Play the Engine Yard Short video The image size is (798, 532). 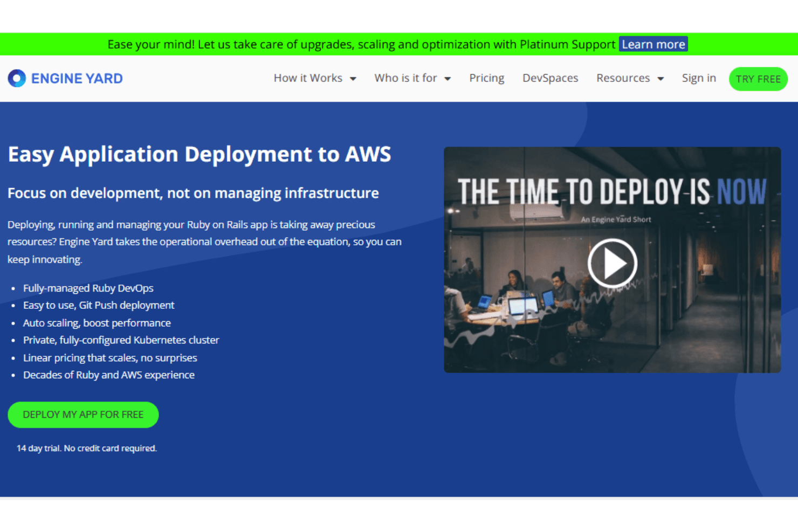point(612,263)
